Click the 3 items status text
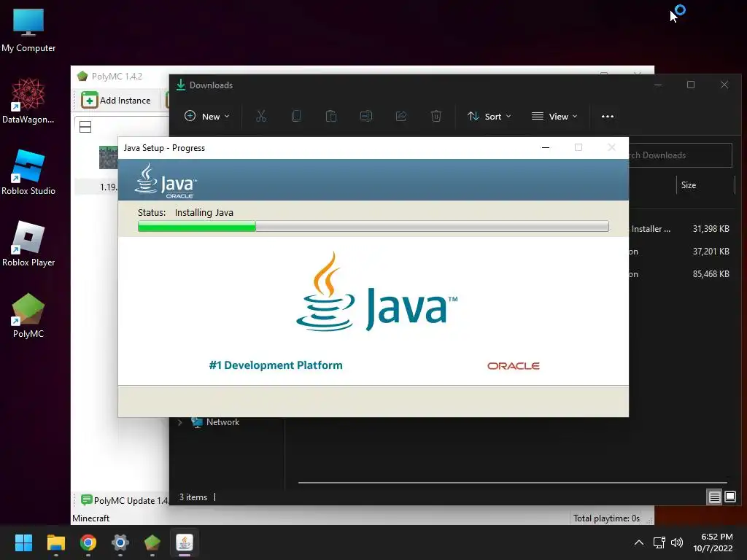Image resolution: width=747 pixels, height=560 pixels. (193, 497)
